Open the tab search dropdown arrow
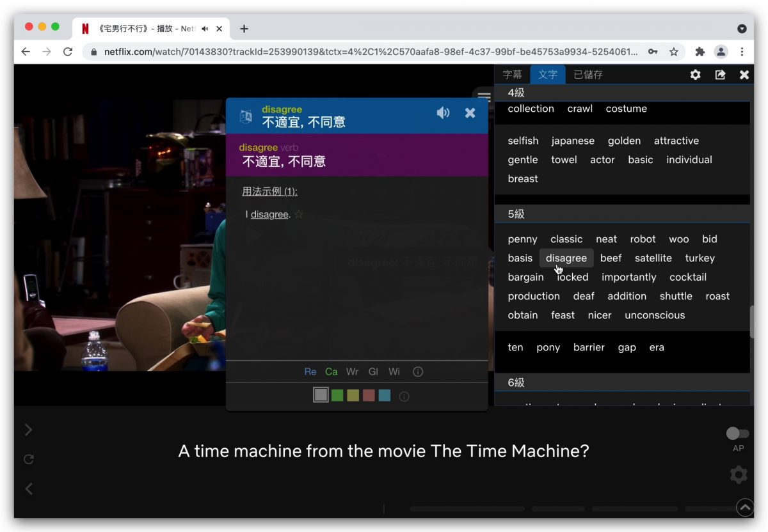This screenshot has width=768, height=532. click(742, 29)
